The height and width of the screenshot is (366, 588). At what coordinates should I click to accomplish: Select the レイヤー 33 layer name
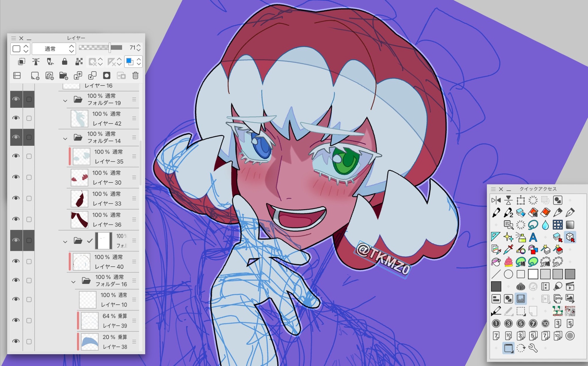click(x=107, y=203)
